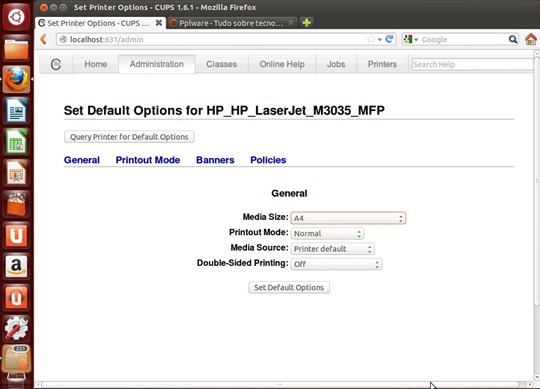The width and height of the screenshot is (540, 389).
Task: Select the Administration tab
Action: 157,64
